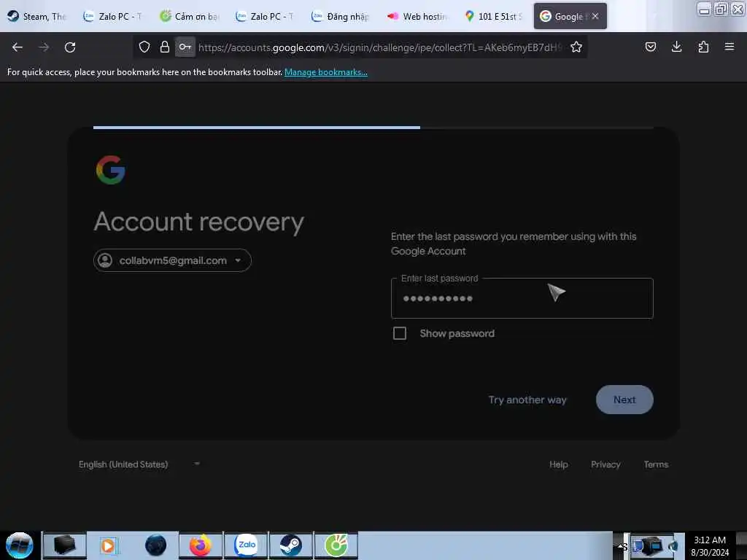This screenshot has height=560, width=747.
Task: Open the extensions puzzle icon
Action: pos(703,47)
